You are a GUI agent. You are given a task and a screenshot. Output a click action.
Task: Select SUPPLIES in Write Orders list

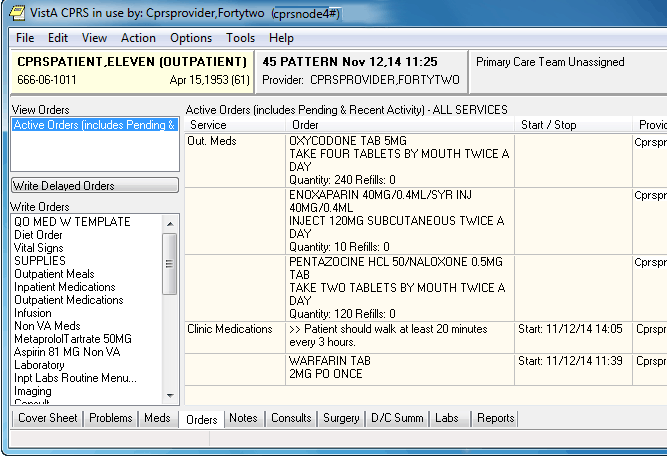pos(40,261)
